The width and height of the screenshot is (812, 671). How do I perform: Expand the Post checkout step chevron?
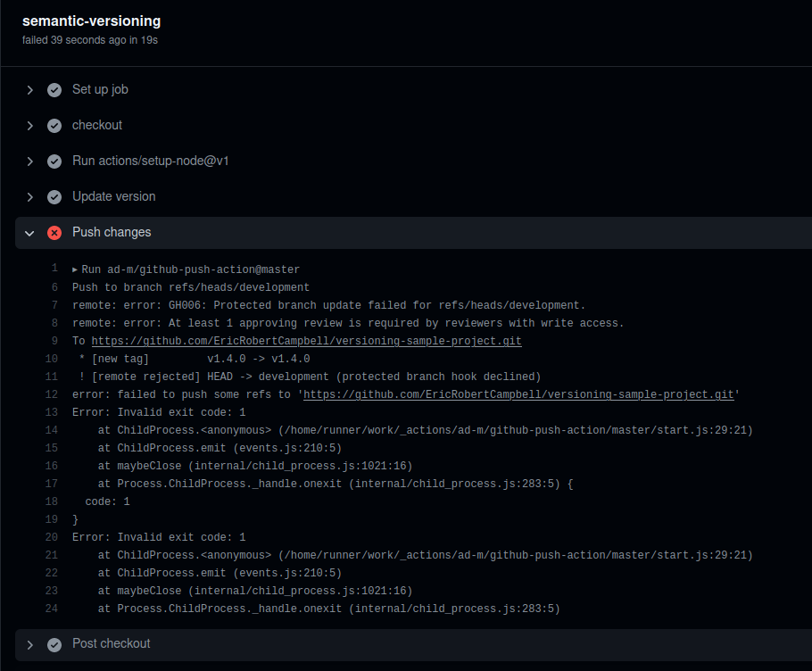(30, 645)
